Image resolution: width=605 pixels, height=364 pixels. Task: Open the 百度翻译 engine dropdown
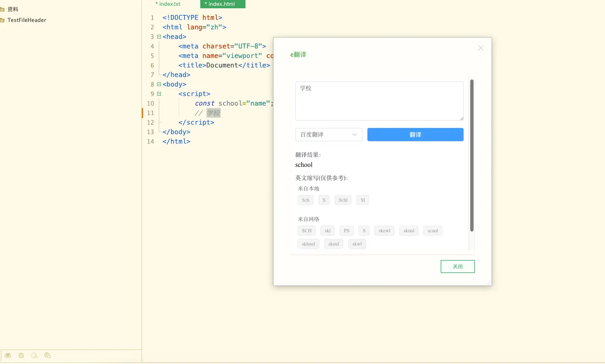[x=329, y=135]
